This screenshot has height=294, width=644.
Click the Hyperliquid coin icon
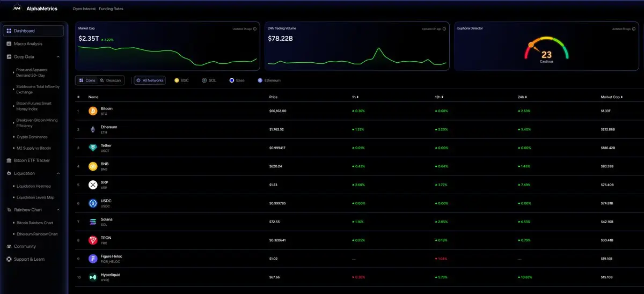(92, 277)
